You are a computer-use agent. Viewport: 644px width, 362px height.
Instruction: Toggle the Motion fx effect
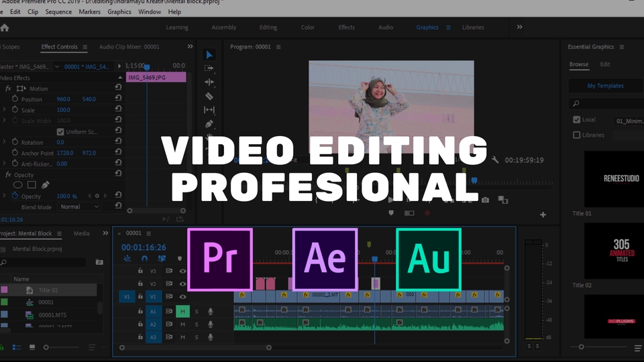[x=8, y=88]
